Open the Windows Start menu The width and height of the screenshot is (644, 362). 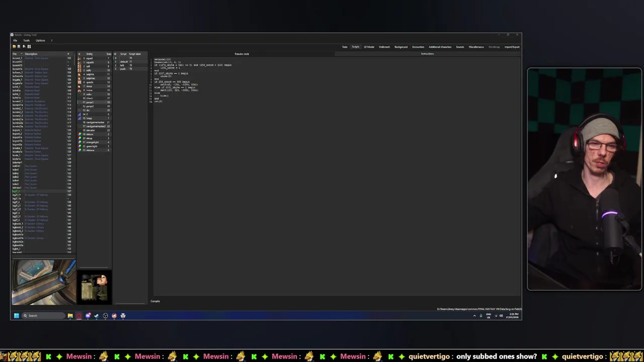point(17,316)
